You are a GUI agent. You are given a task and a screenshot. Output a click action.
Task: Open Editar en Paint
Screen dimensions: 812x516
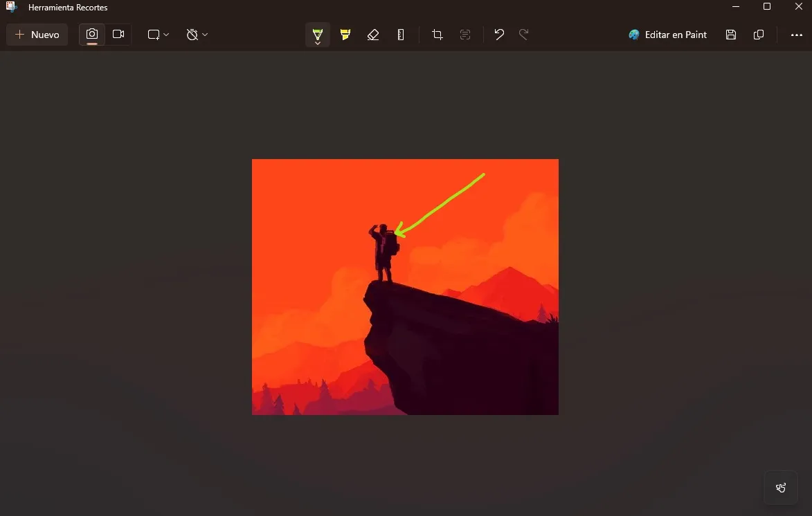(x=667, y=34)
